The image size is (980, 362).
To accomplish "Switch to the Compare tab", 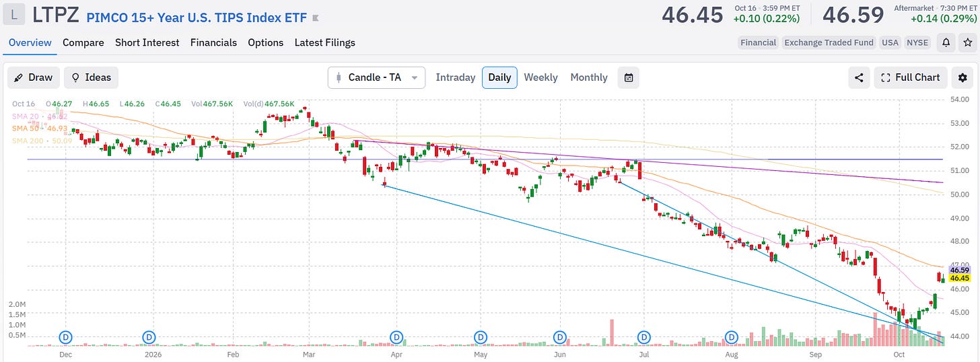I will pos(83,42).
